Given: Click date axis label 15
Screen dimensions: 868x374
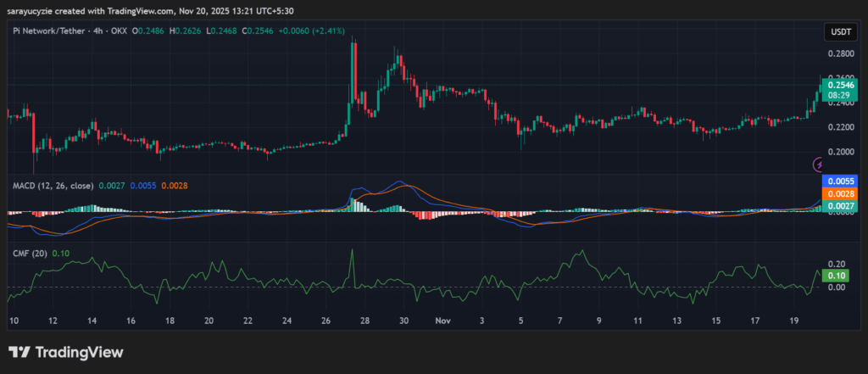Looking at the screenshot, I should (x=716, y=321).
